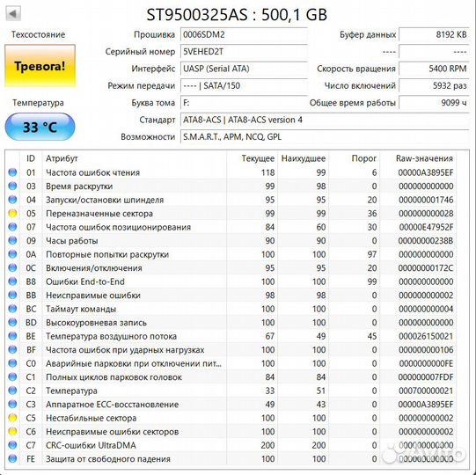Select the Запуски/остановки шпинделя attribute name
The image size is (476, 475).
tap(105, 200)
